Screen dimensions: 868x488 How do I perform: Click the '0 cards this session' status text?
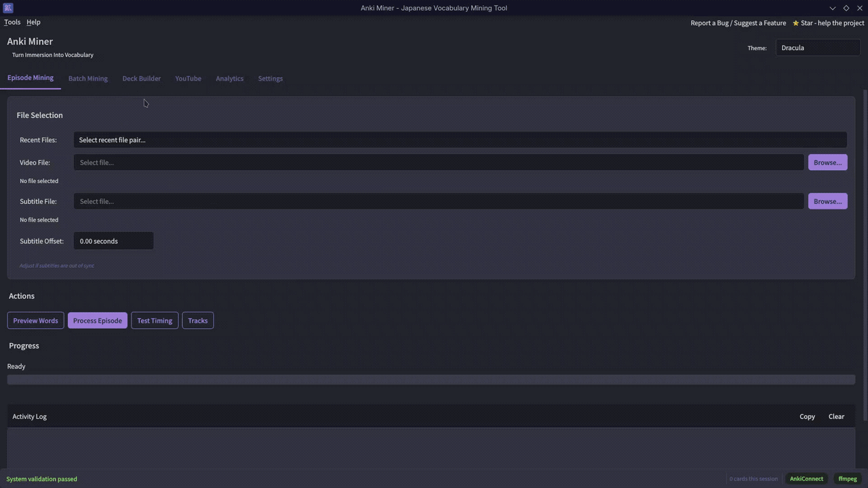click(x=753, y=479)
